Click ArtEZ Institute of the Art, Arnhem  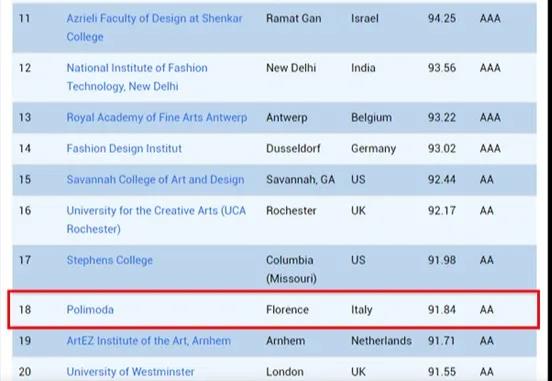pos(149,341)
